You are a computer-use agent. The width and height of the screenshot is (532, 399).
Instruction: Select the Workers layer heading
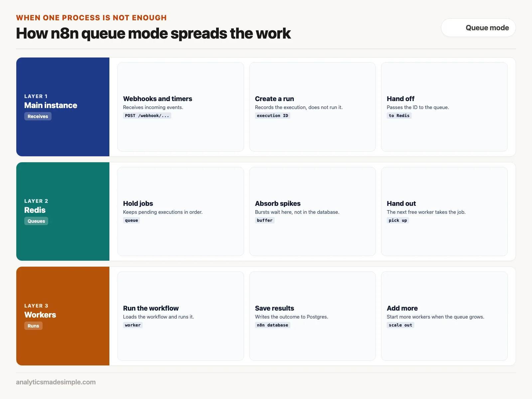tap(40, 315)
